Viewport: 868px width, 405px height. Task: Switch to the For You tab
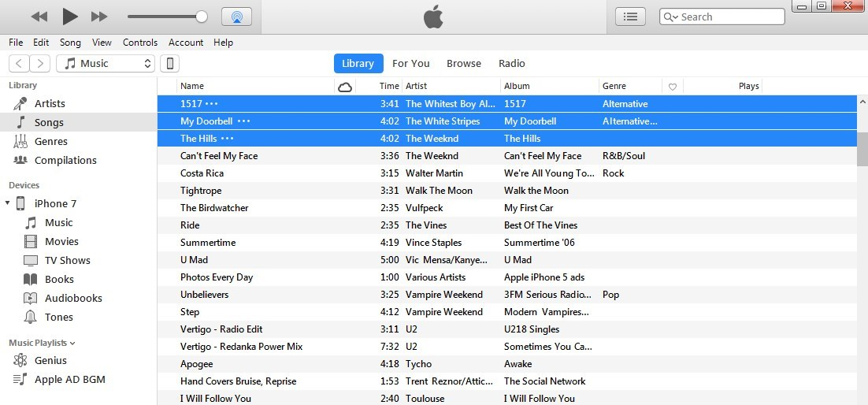pos(410,63)
